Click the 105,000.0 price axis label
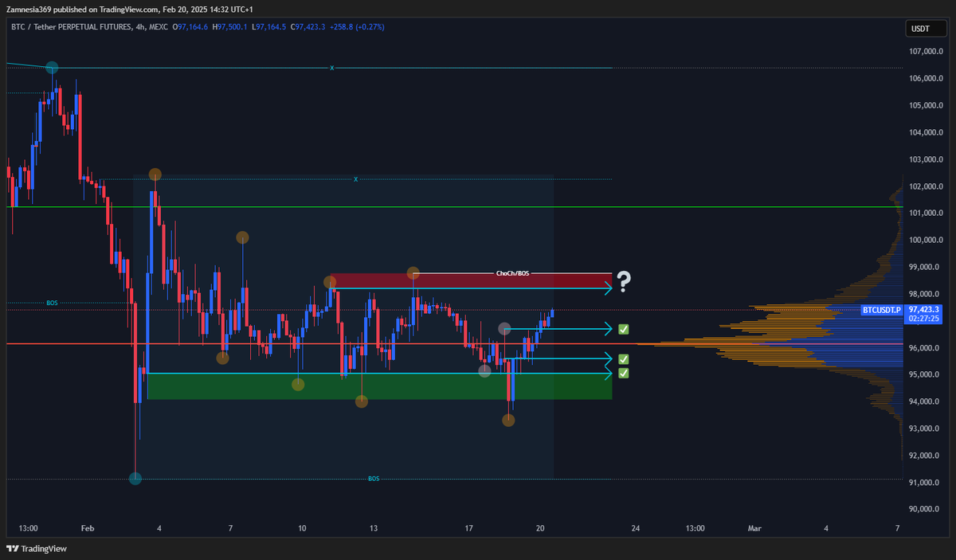The image size is (956, 560). click(927, 106)
